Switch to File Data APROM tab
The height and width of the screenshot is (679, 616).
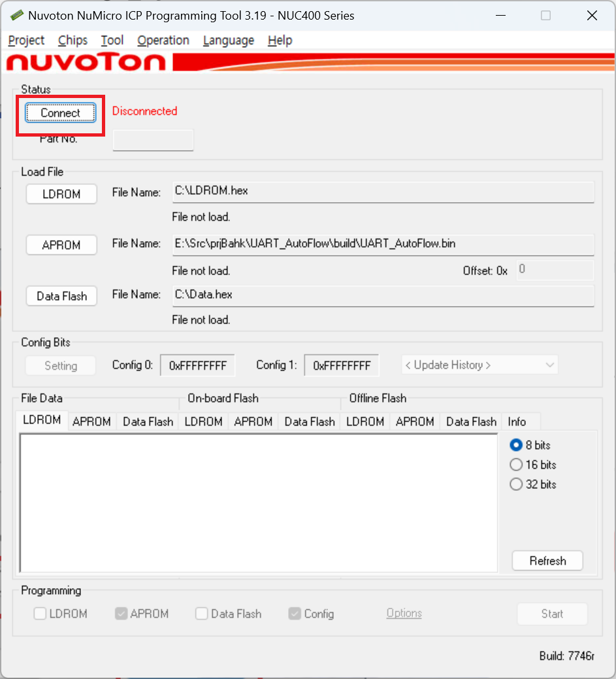(91, 422)
